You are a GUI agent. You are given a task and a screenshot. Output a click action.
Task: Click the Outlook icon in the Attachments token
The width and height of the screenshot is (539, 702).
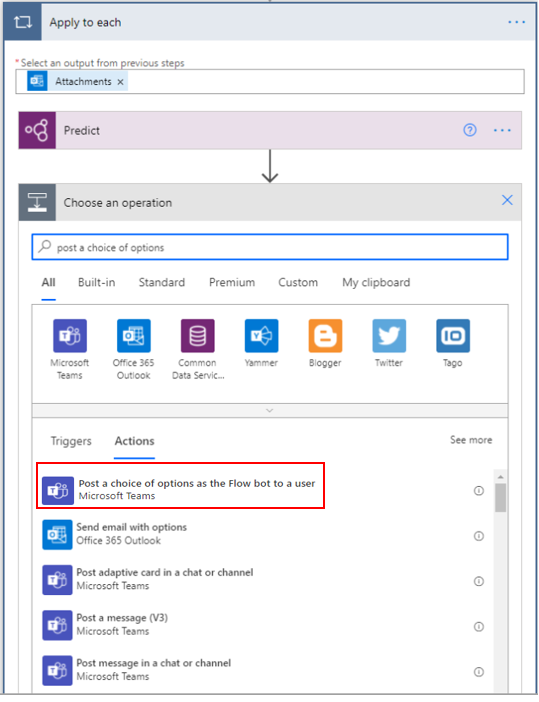coord(37,81)
